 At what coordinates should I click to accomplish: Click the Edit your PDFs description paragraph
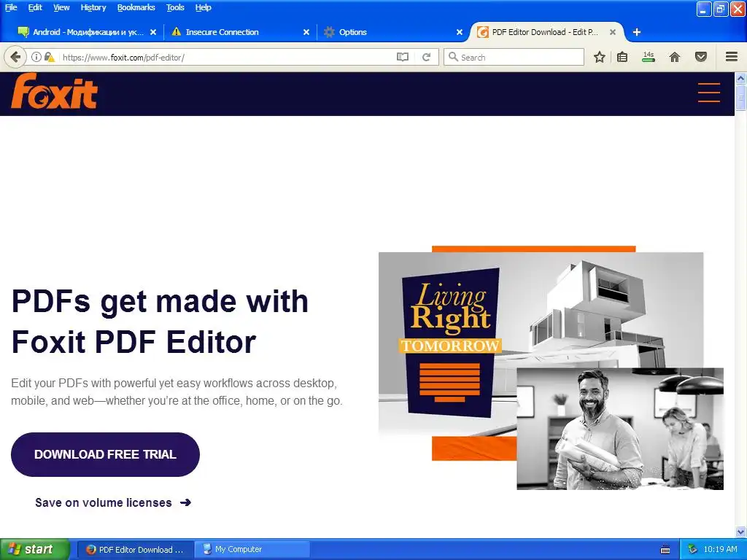tap(177, 392)
